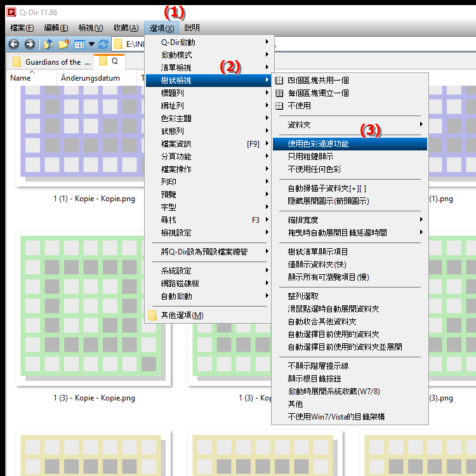Go back with the left arrow button
Image resolution: width=476 pixels, height=476 pixels.
(x=14, y=44)
